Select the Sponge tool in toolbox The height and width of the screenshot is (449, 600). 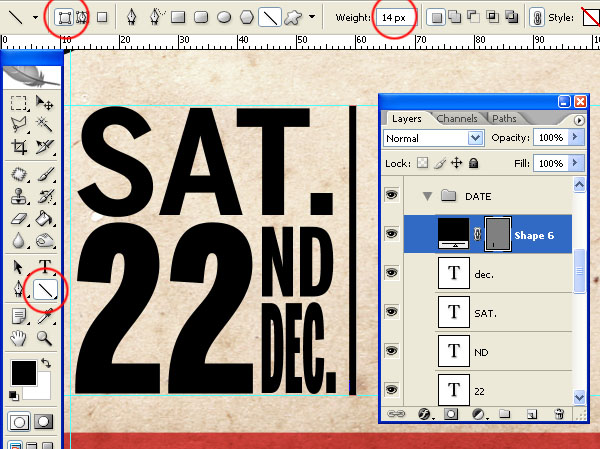point(44,241)
